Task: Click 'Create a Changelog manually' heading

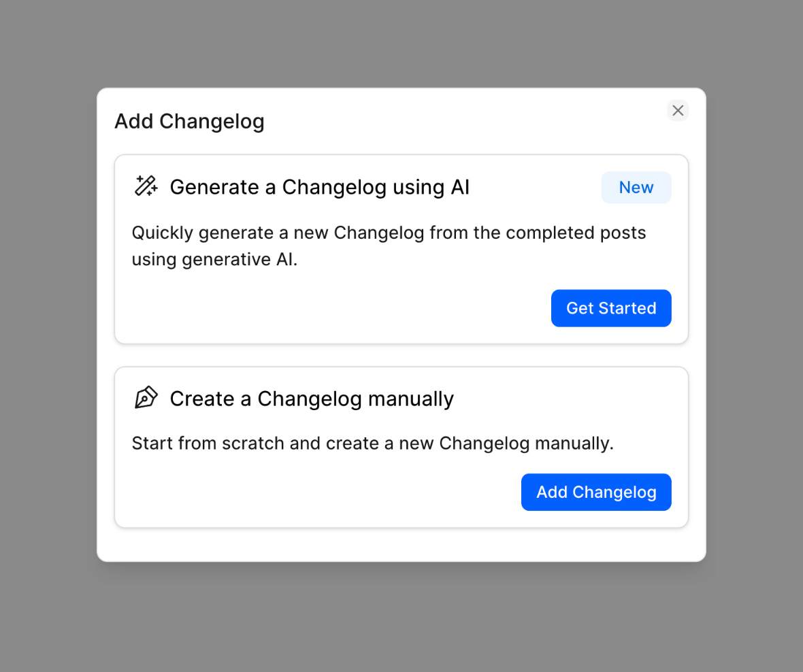Action: pos(311,399)
